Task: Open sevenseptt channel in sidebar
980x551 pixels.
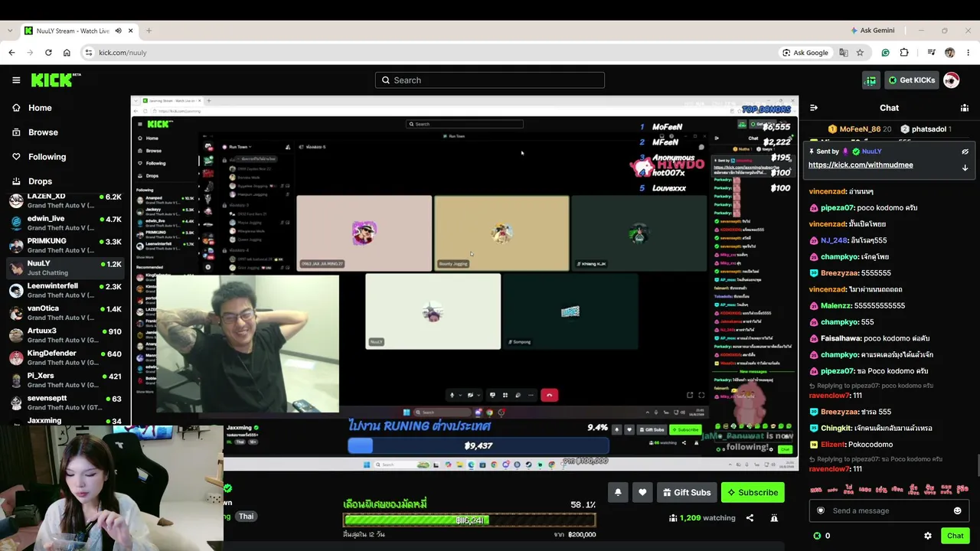Action: click(65, 403)
